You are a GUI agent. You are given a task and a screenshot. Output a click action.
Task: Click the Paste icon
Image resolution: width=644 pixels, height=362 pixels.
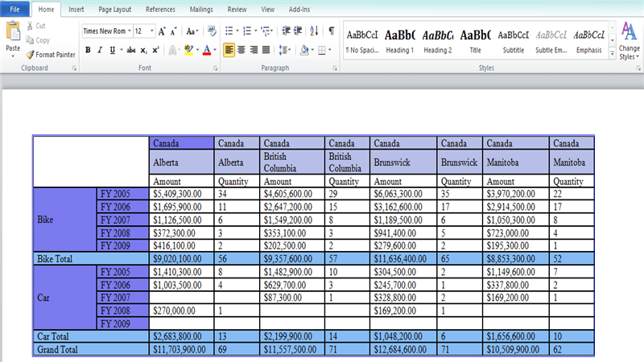pos(13,31)
